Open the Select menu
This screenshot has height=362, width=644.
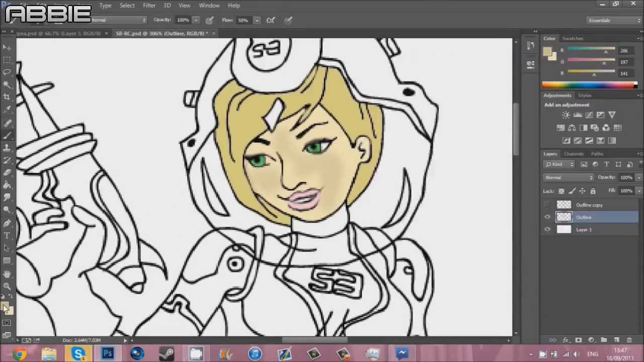tap(127, 6)
